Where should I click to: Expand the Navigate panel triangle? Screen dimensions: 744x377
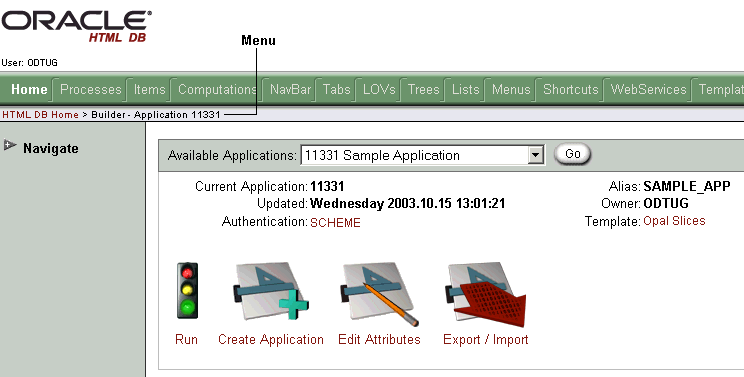coord(9,145)
